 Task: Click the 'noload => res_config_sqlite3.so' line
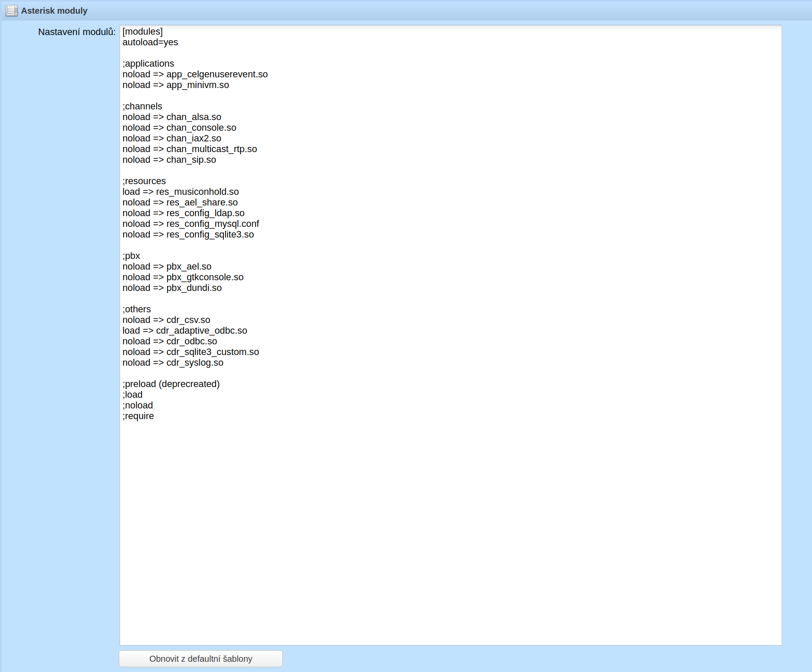[x=188, y=235]
